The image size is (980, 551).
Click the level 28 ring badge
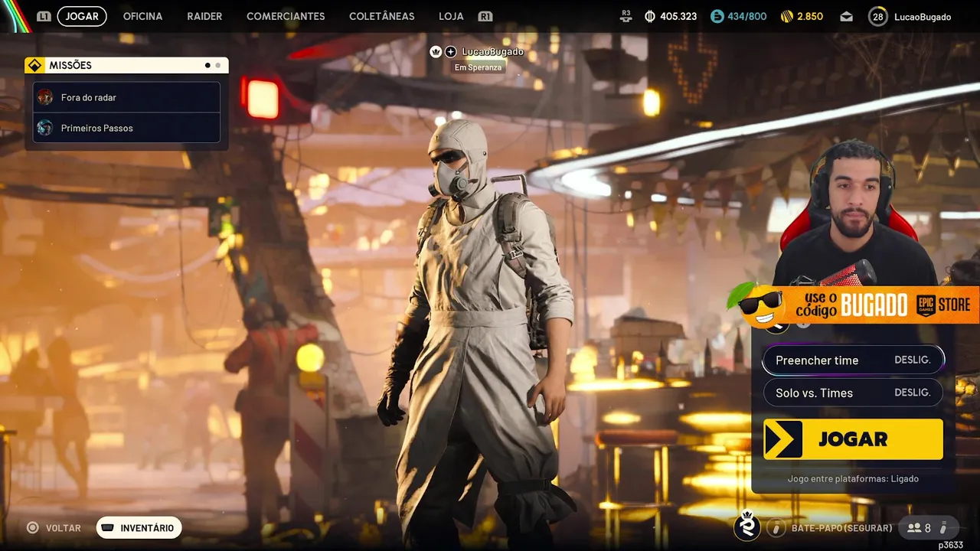coord(878,16)
